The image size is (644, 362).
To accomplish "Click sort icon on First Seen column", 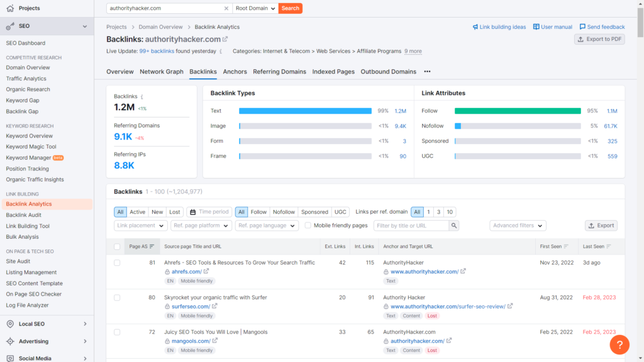I will point(566,246).
